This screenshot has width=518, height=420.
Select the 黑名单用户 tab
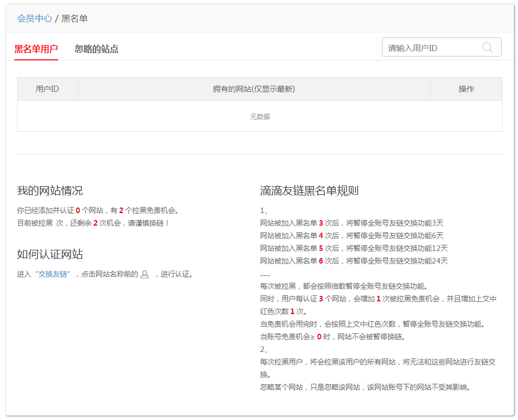point(36,49)
